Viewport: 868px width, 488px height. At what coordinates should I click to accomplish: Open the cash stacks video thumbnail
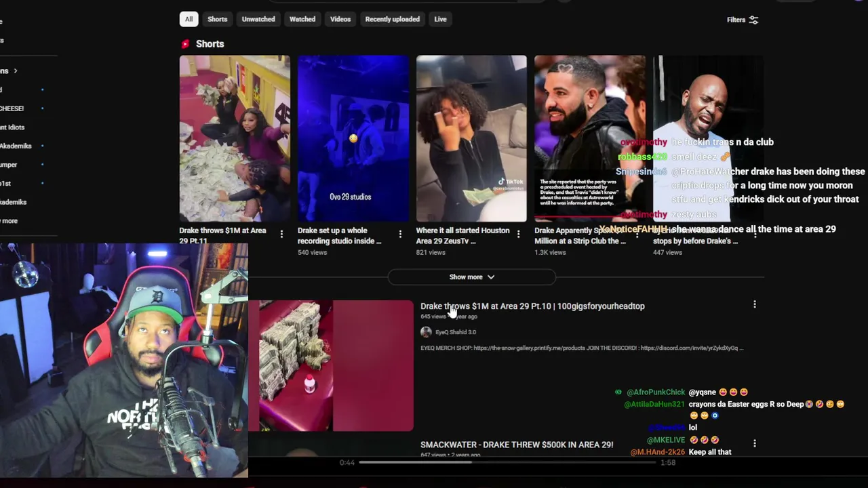coord(331,365)
